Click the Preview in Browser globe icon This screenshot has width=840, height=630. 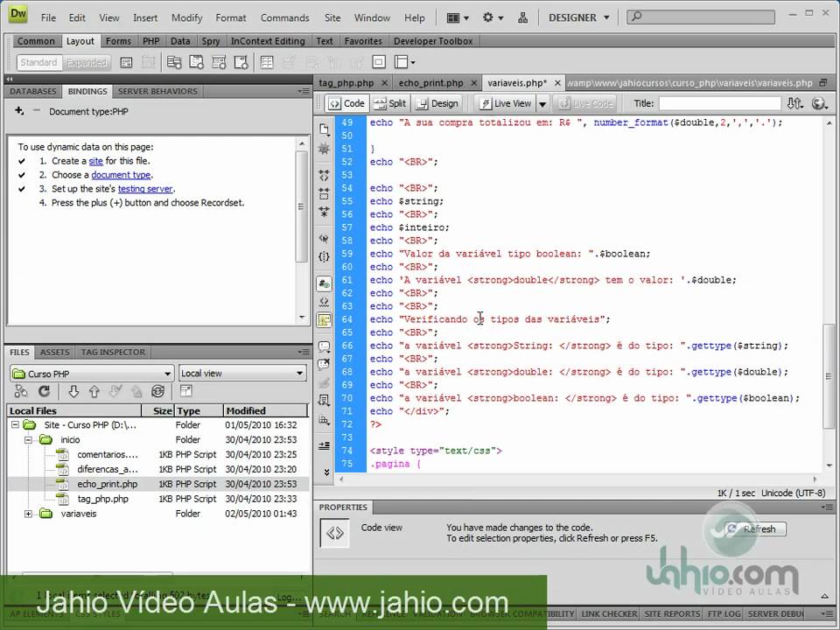[820, 103]
